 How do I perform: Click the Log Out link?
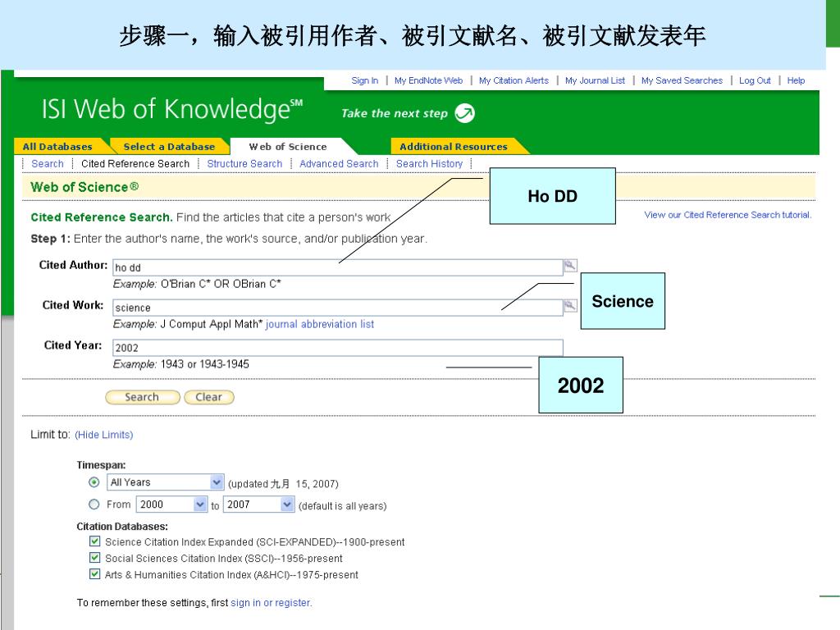pos(755,80)
